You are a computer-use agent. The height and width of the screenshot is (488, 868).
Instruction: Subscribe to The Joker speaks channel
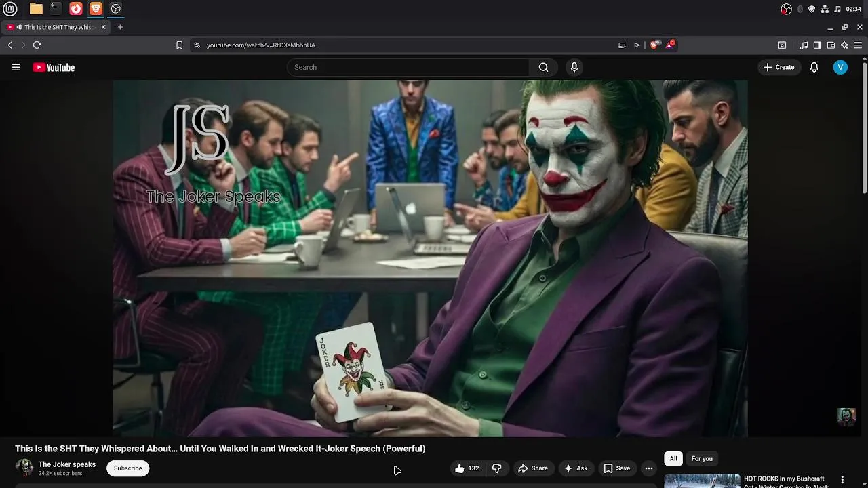127,468
